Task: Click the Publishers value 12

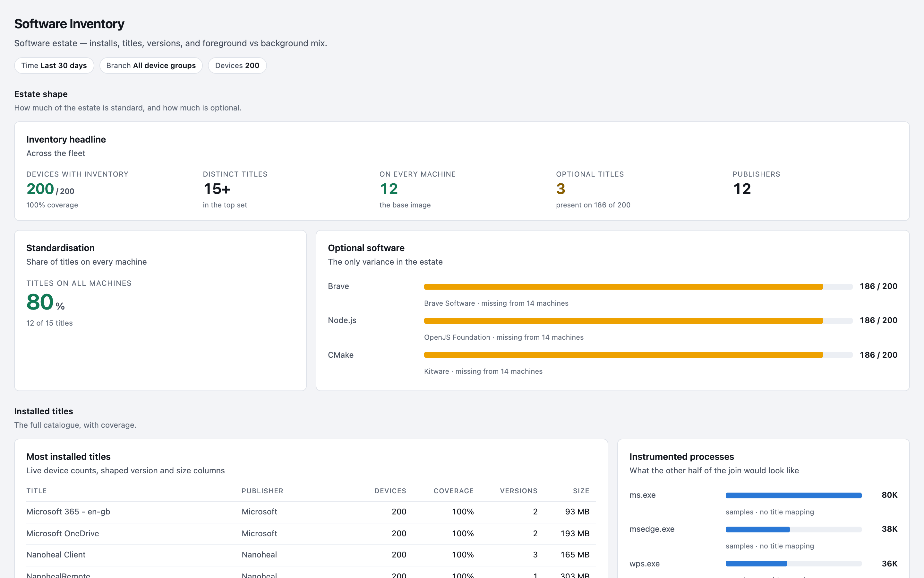Action: coord(742,189)
